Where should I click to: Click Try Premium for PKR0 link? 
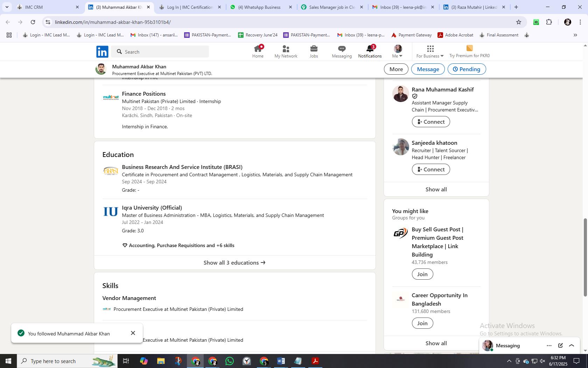(x=469, y=52)
